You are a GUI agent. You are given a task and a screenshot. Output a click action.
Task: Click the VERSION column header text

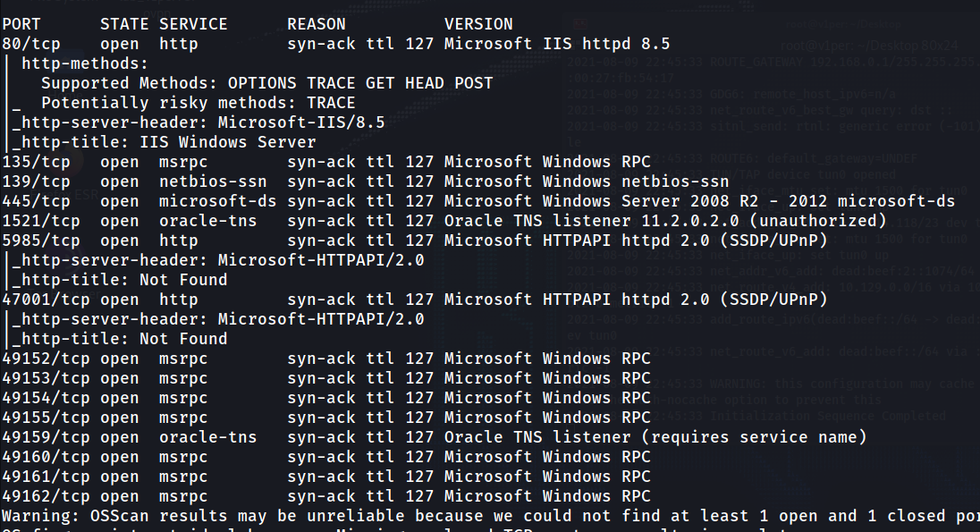point(478,24)
